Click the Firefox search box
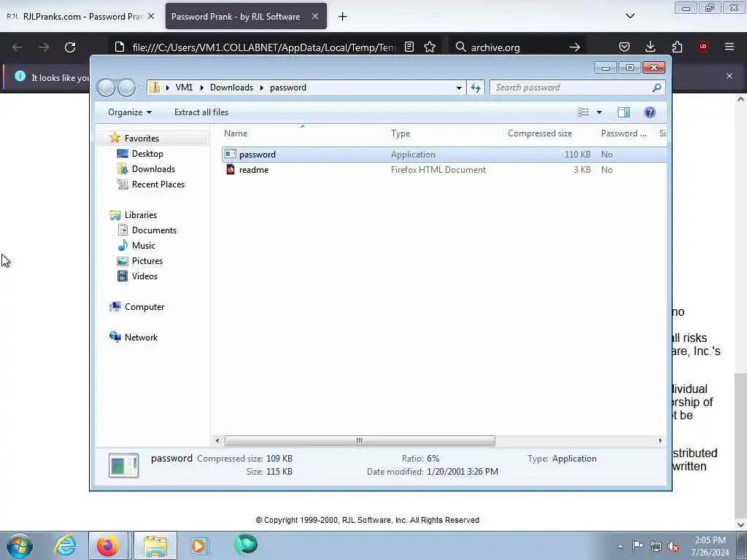This screenshot has height=560, width=747. click(x=517, y=47)
